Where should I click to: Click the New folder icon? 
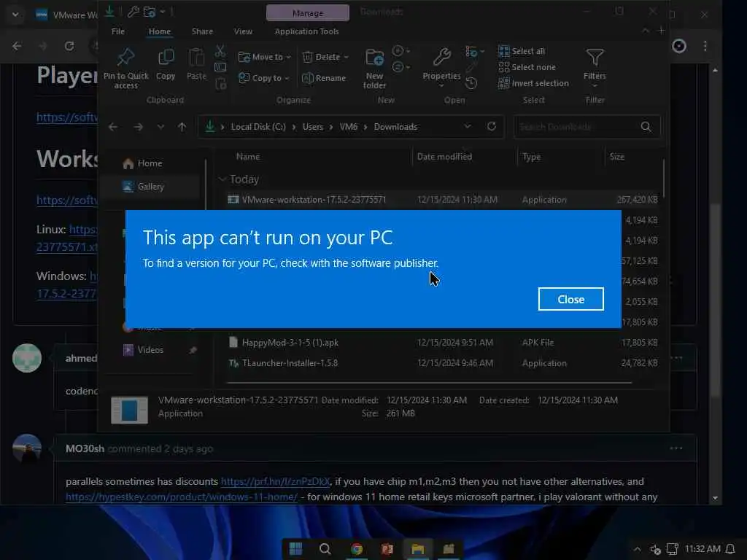pos(375,58)
